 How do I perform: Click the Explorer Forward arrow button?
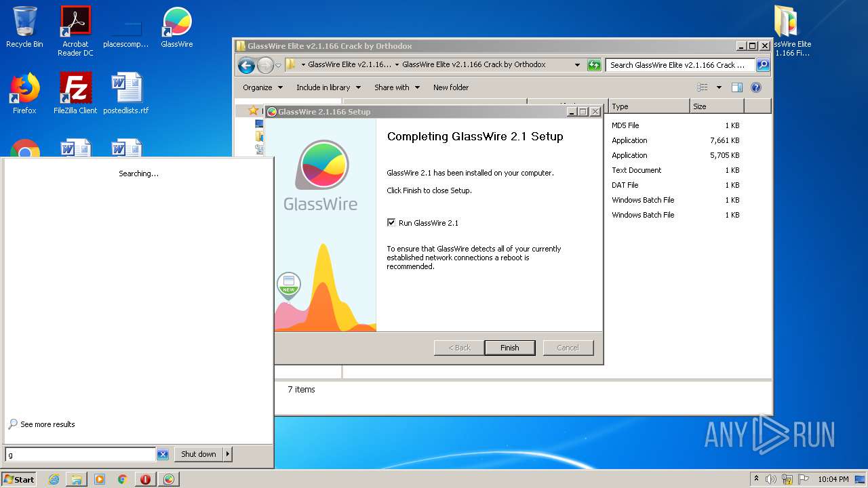pyautogui.click(x=265, y=65)
